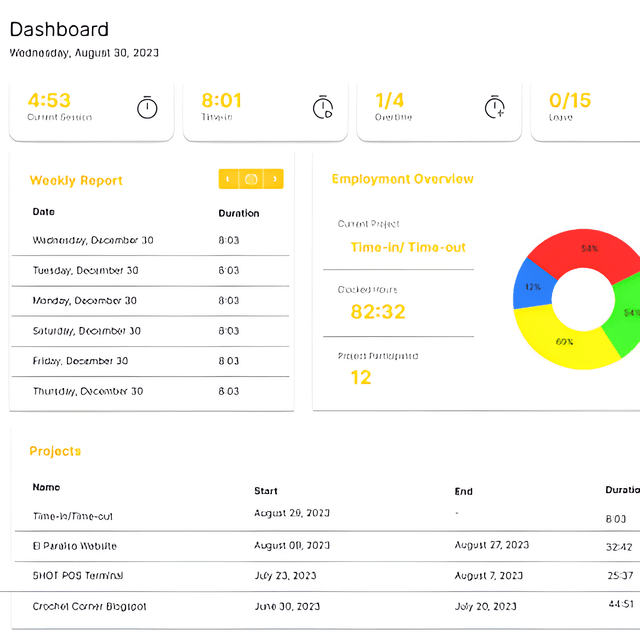Select the Monday, December 30 report row

[x=150, y=301]
